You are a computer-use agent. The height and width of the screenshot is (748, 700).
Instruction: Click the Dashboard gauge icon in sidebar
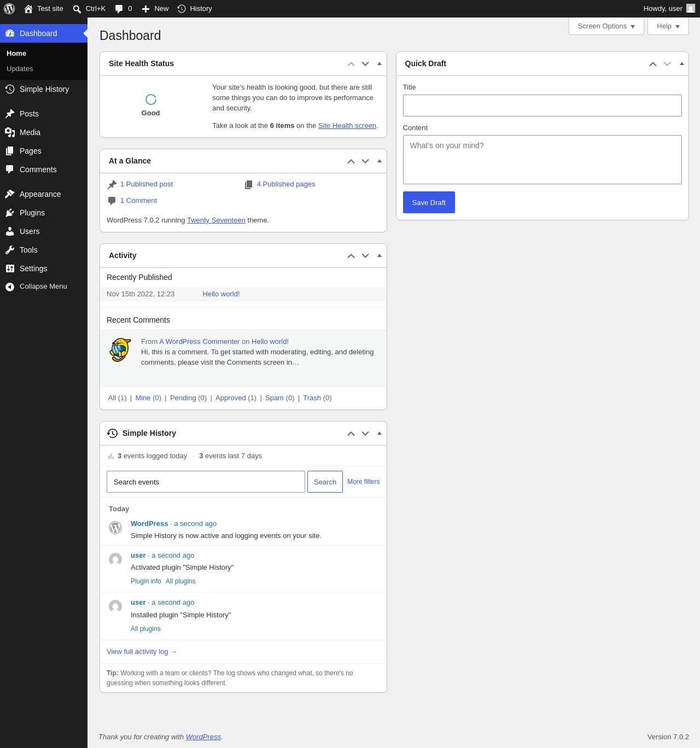[x=10, y=33]
